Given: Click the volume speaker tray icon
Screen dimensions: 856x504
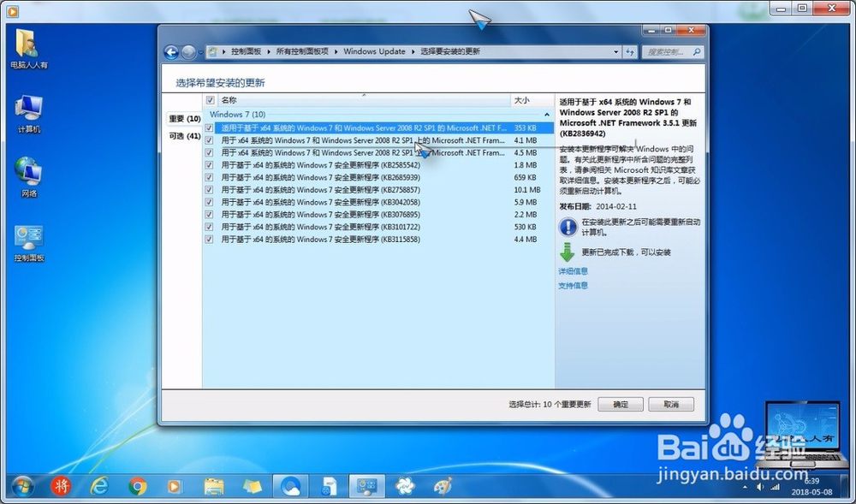Looking at the screenshot, I should tap(760, 487).
